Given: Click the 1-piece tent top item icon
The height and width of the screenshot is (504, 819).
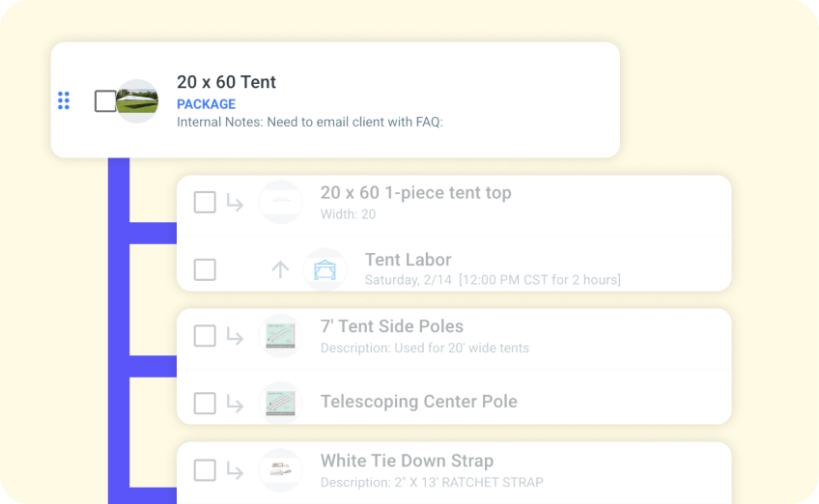Looking at the screenshot, I should pyautogui.click(x=280, y=202).
